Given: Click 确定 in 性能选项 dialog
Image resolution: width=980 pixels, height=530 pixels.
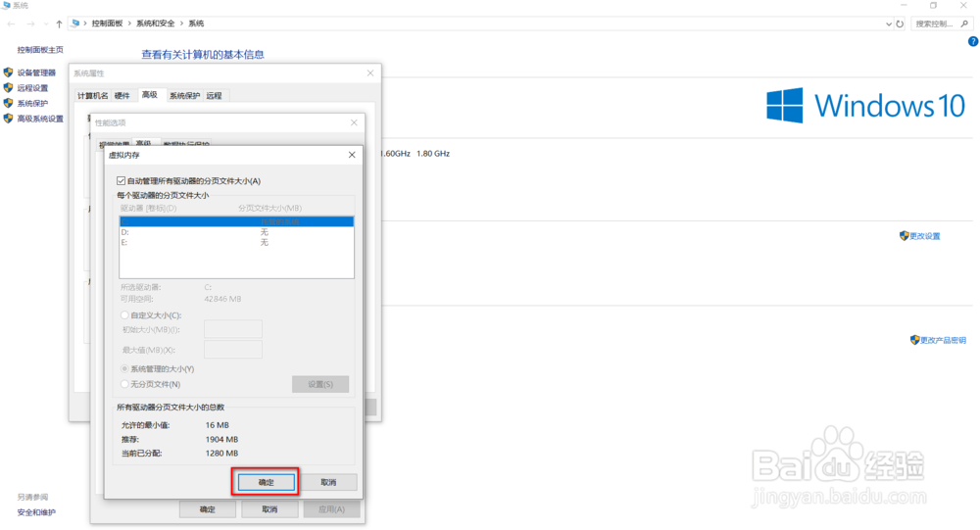Looking at the screenshot, I should click(208, 509).
